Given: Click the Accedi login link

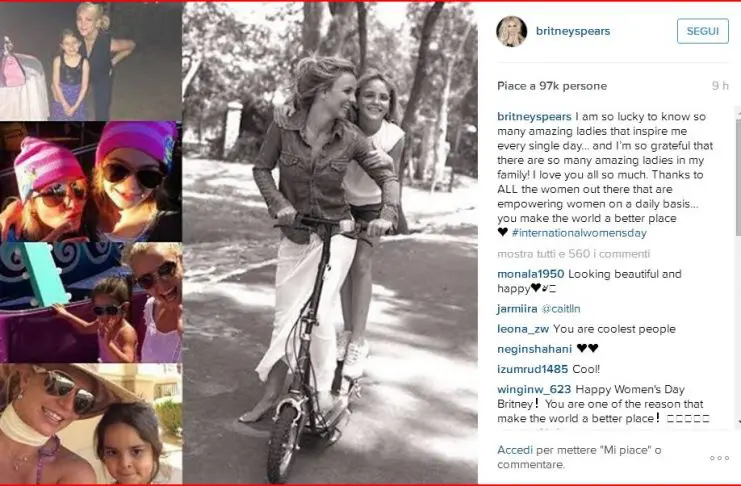Looking at the screenshot, I should coord(515,450).
